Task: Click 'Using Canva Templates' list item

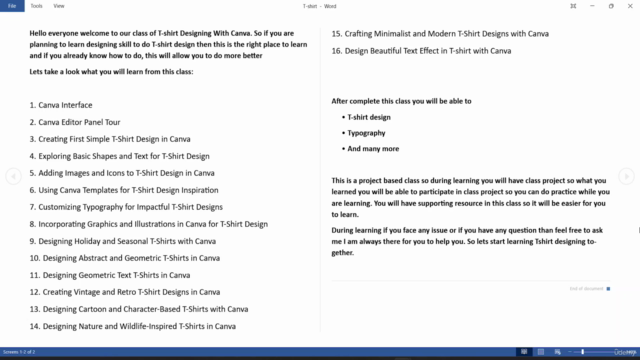Action: pyautogui.click(x=124, y=190)
